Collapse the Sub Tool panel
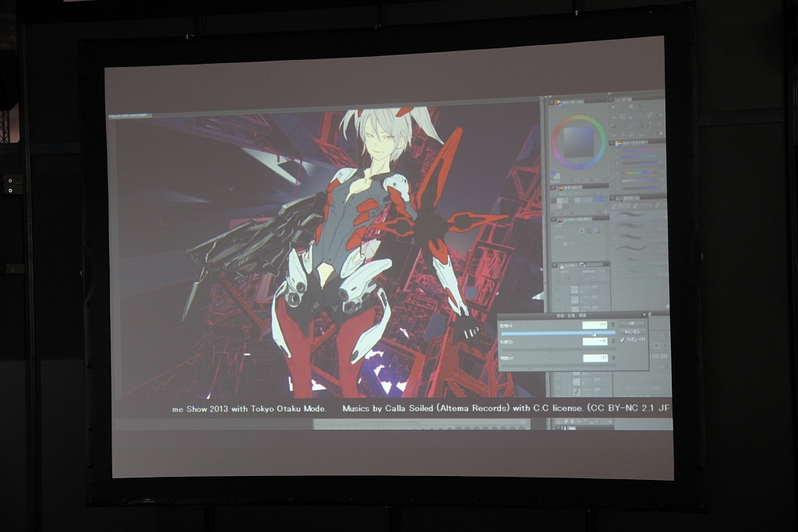This screenshot has width=798, height=532. pos(612,199)
